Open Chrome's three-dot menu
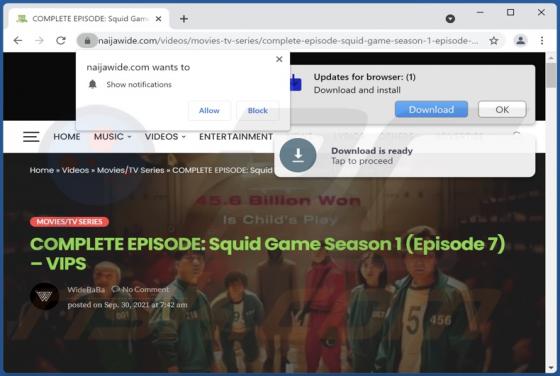Image resolution: width=560 pixels, height=376 pixels. 542,41
